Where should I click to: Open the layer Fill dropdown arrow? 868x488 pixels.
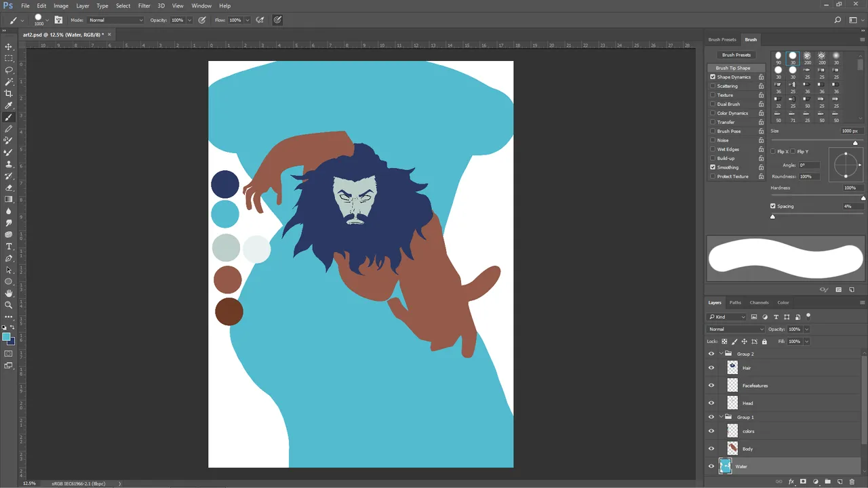[x=806, y=342]
